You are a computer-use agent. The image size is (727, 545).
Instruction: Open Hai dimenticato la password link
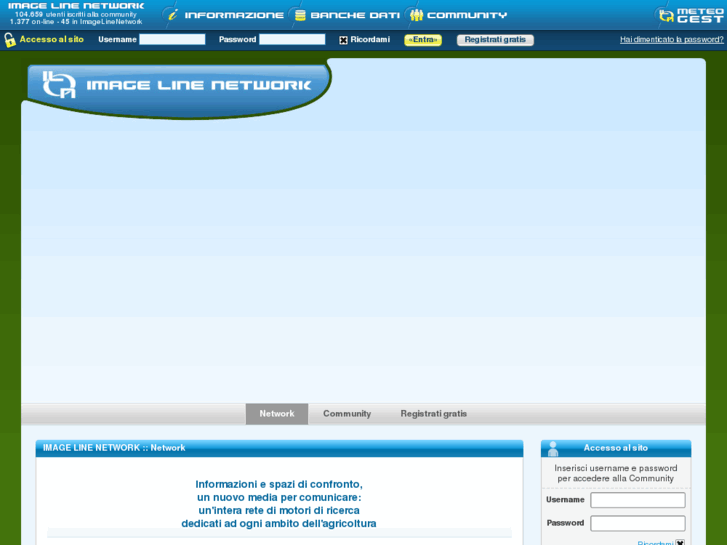click(672, 39)
